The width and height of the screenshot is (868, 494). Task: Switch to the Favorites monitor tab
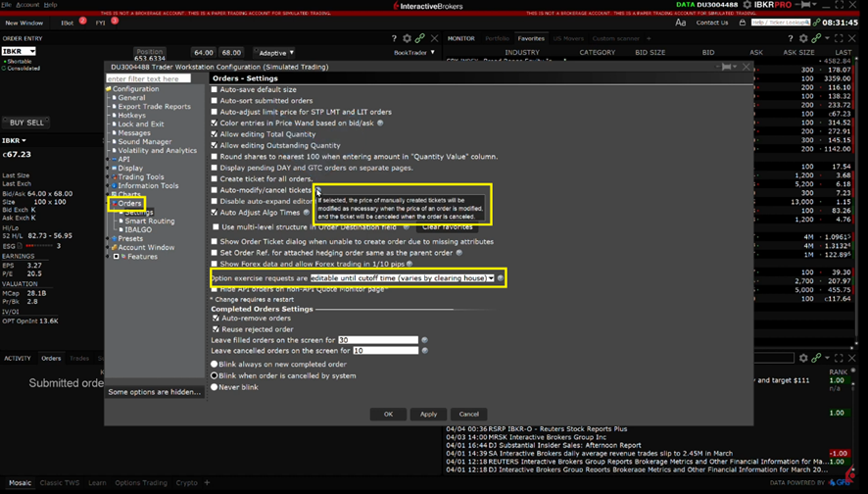[531, 39]
